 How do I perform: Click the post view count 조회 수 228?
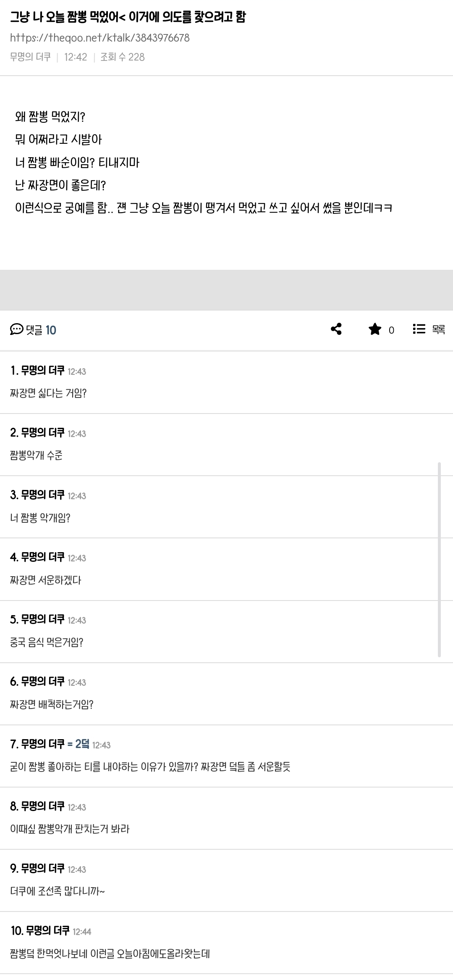122,57
